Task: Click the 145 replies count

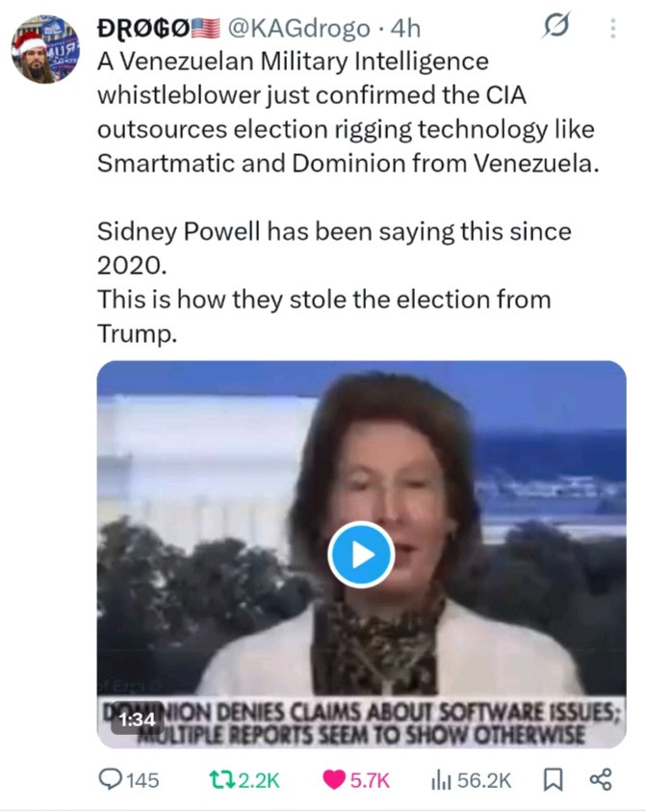Action: 142,779
